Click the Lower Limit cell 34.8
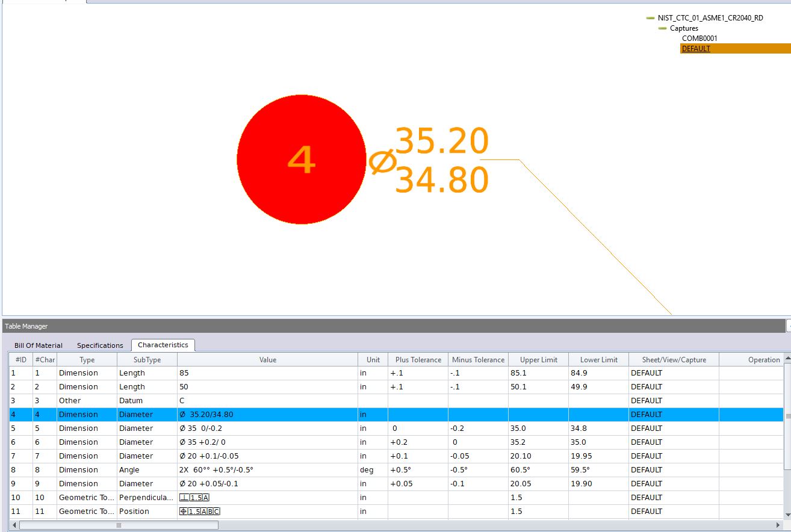Image resolution: width=791 pixels, height=532 pixels. tap(599, 428)
